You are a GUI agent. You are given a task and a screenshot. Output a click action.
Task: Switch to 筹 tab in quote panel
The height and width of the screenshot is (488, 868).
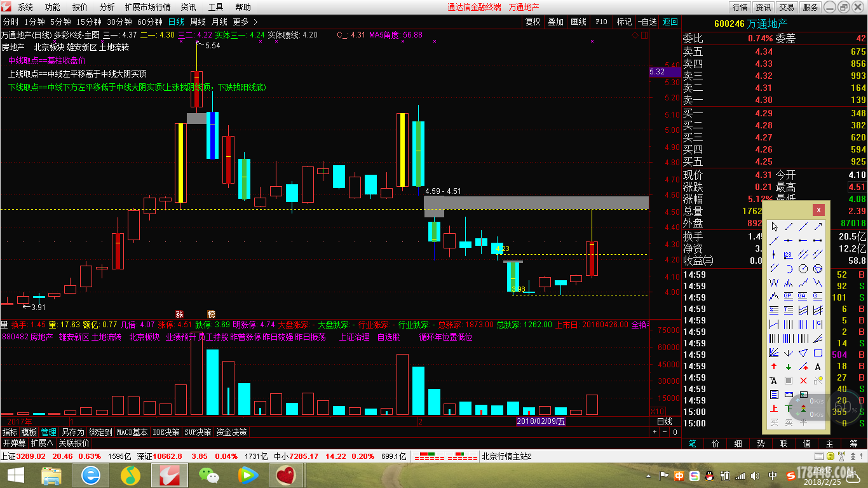853,444
